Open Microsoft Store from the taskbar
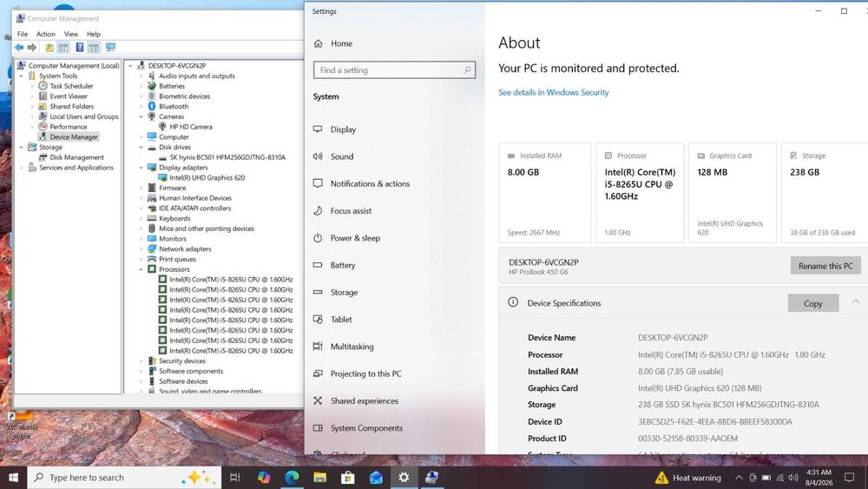This screenshot has width=868, height=489. (x=348, y=478)
